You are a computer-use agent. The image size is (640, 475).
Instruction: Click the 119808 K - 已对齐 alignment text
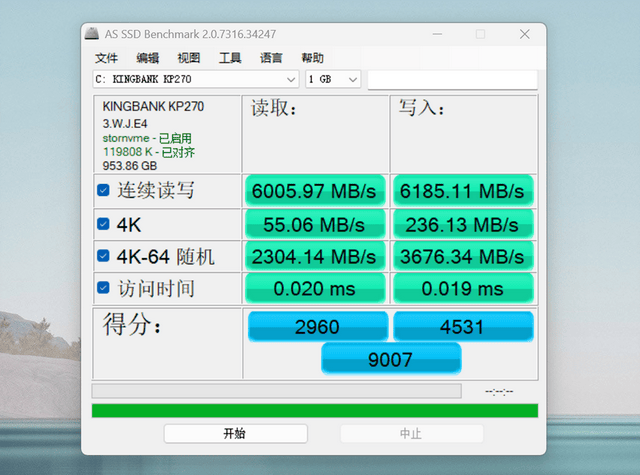tap(149, 152)
